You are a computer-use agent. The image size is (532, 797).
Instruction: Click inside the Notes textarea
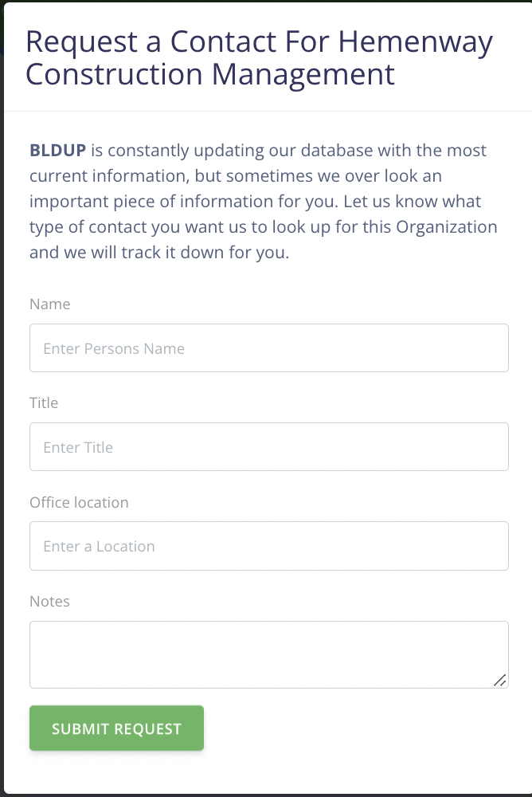point(268,654)
